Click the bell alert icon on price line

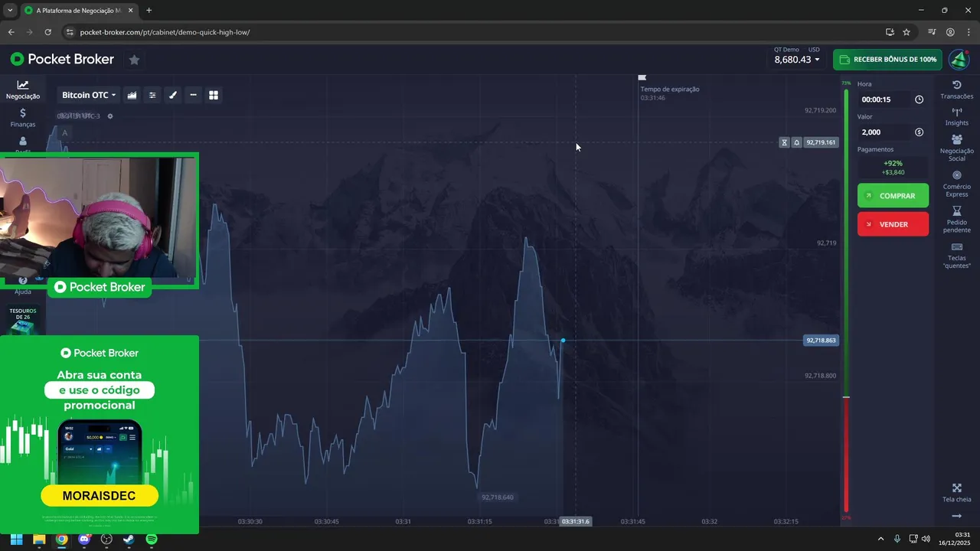(x=796, y=142)
